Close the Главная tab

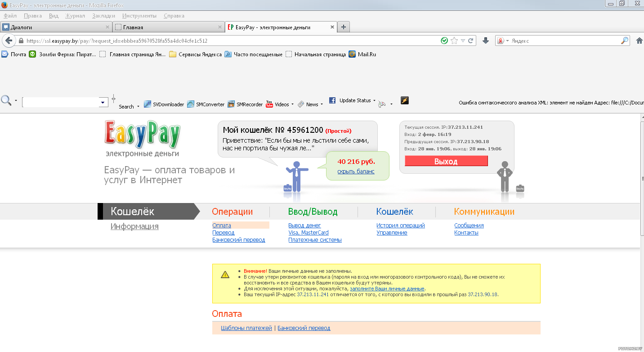click(x=220, y=27)
